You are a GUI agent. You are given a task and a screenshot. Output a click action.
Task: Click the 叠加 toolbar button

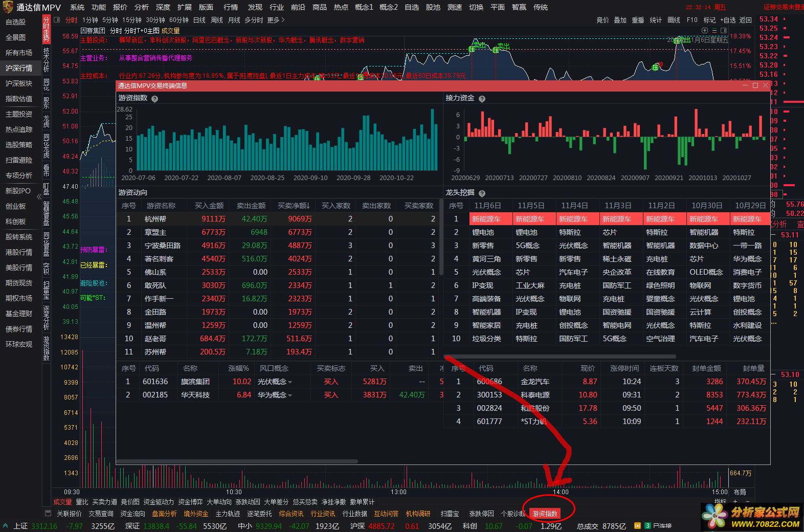tap(620, 20)
